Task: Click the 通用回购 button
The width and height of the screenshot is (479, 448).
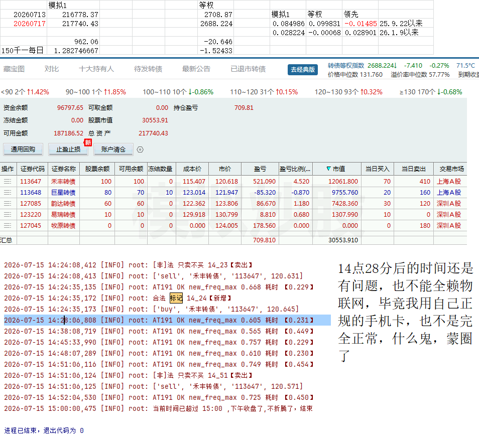Action: click(x=23, y=149)
